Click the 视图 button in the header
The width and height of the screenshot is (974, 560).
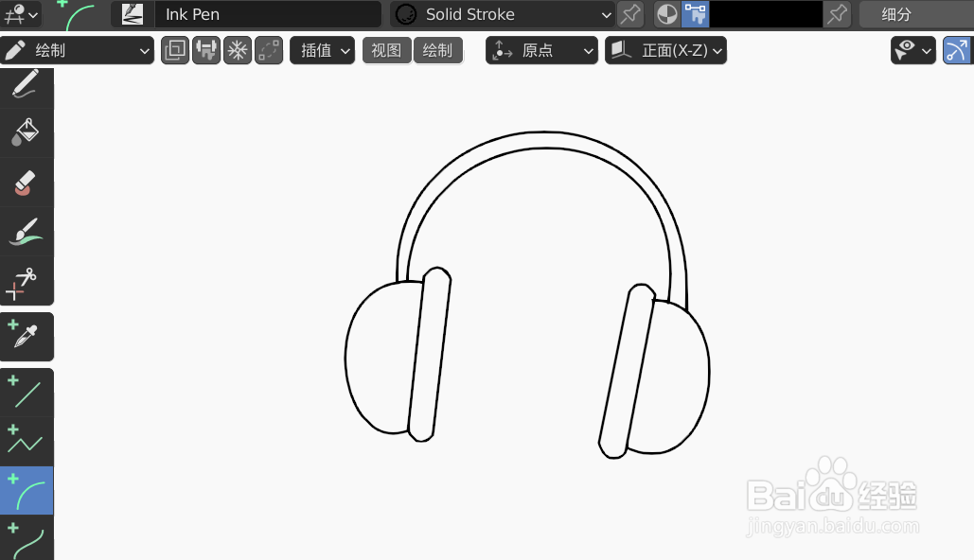pos(386,50)
